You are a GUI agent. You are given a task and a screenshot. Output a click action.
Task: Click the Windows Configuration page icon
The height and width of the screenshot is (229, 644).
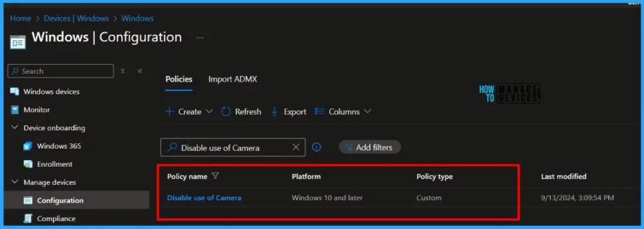click(x=18, y=42)
